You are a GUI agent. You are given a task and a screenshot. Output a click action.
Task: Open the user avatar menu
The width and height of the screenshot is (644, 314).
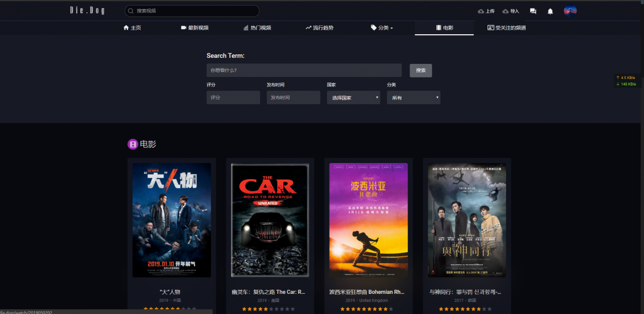click(x=570, y=11)
